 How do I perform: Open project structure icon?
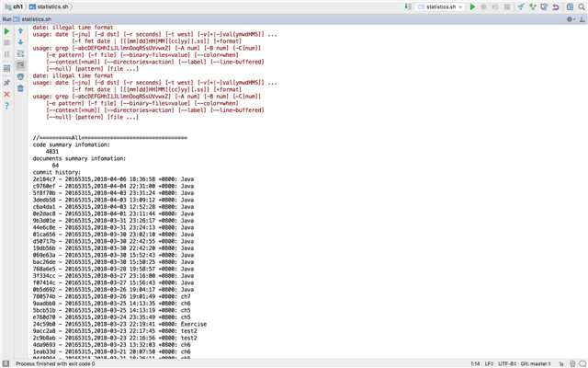[x=570, y=6]
